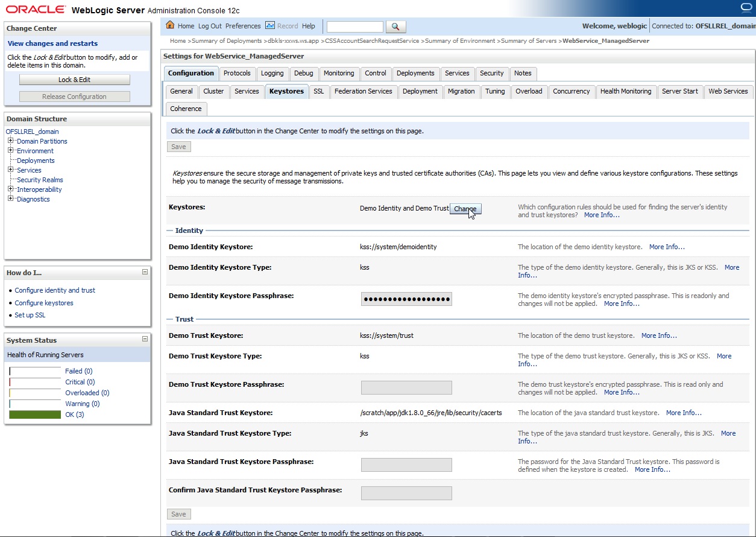Open More Info for Java Standard Trust Keystore
The height and width of the screenshot is (537, 756).
tap(684, 413)
